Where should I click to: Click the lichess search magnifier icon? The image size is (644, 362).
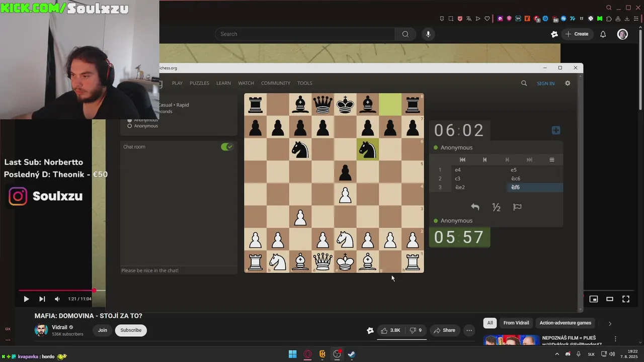tap(524, 83)
